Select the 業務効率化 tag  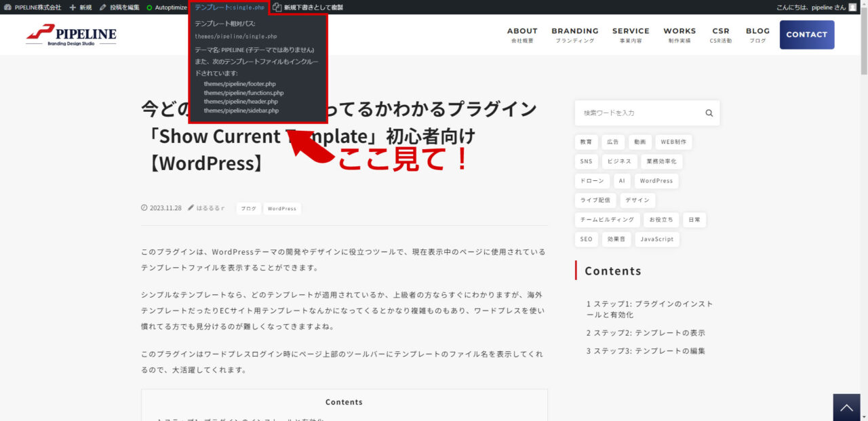pos(662,161)
